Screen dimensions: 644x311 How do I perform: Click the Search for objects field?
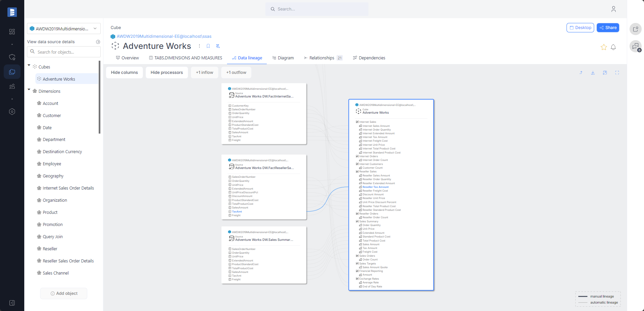64,52
